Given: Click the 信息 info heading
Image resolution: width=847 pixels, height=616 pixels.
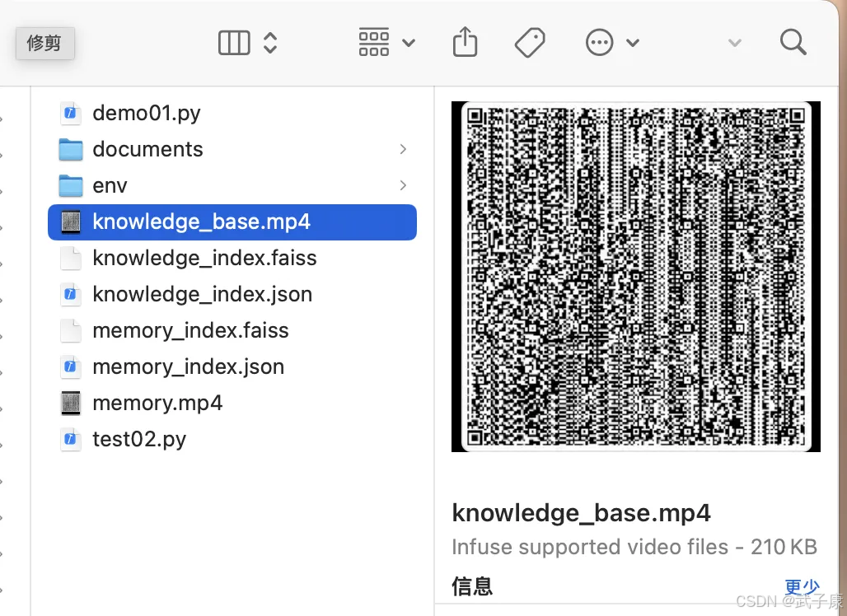Looking at the screenshot, I should coord(472,586).
